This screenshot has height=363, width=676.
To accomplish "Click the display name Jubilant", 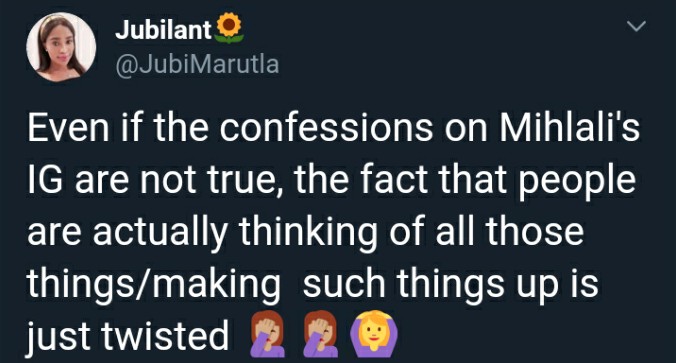I will (x=163, y=30).
